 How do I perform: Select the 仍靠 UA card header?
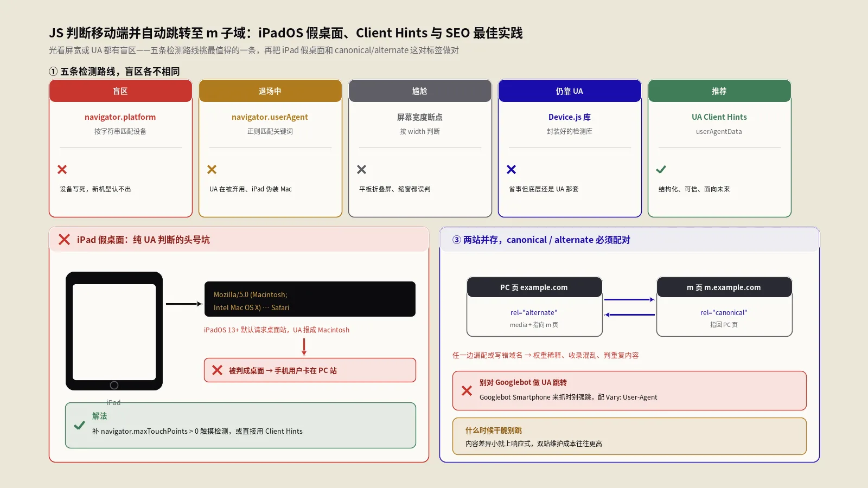[570, 91]
